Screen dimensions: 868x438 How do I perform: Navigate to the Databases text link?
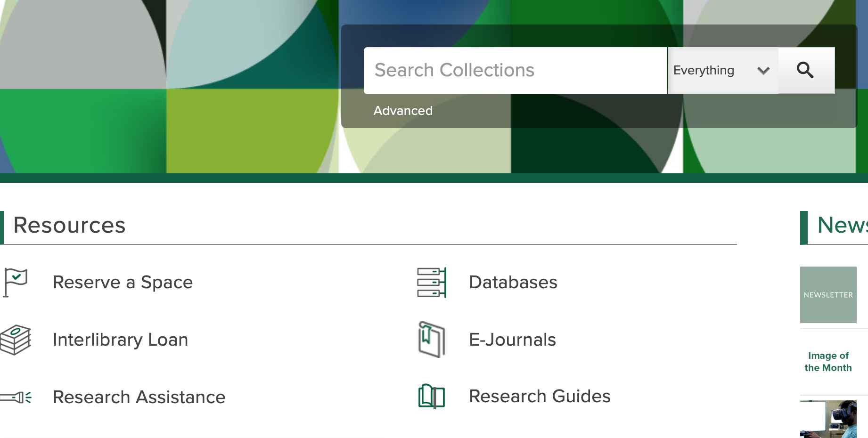tap(513, 283)
